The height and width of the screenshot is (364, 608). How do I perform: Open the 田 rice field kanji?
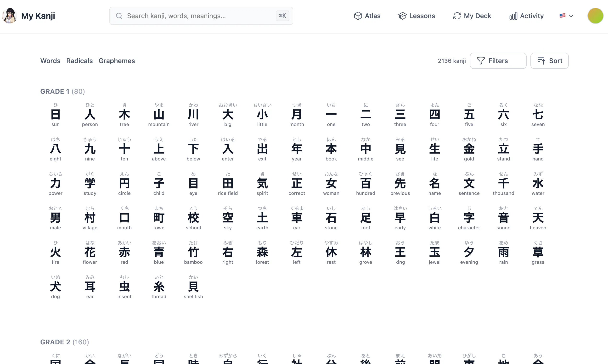click(228, 183)
